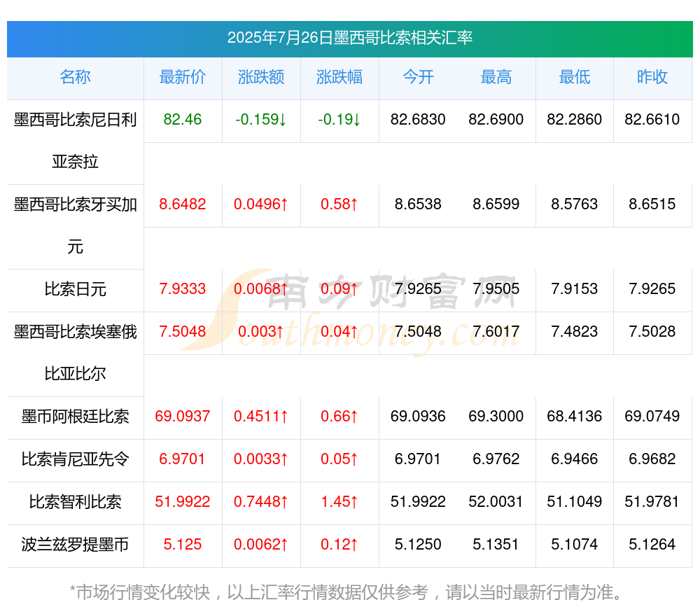Click the 名称 column header
Image resolution: width=700 pixels, height=614 pixels.
[x=75, y=77]
